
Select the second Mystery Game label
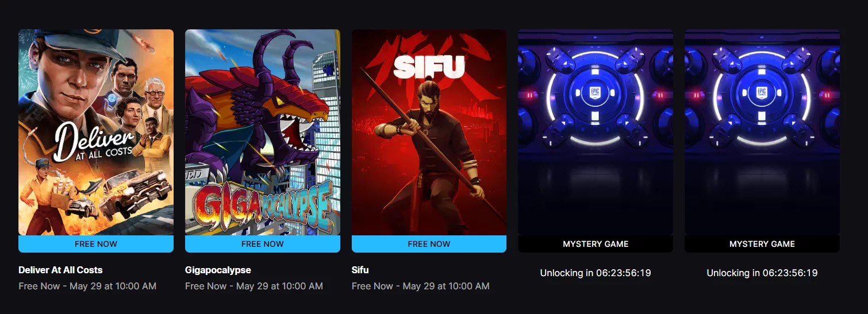(x=762, y=244)
